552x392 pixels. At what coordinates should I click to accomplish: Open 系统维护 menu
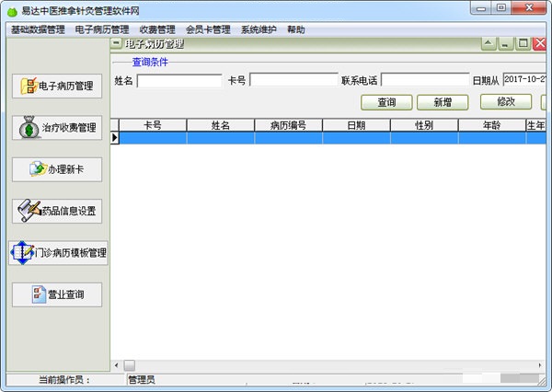pyautogui.click(x=259, y=29)
